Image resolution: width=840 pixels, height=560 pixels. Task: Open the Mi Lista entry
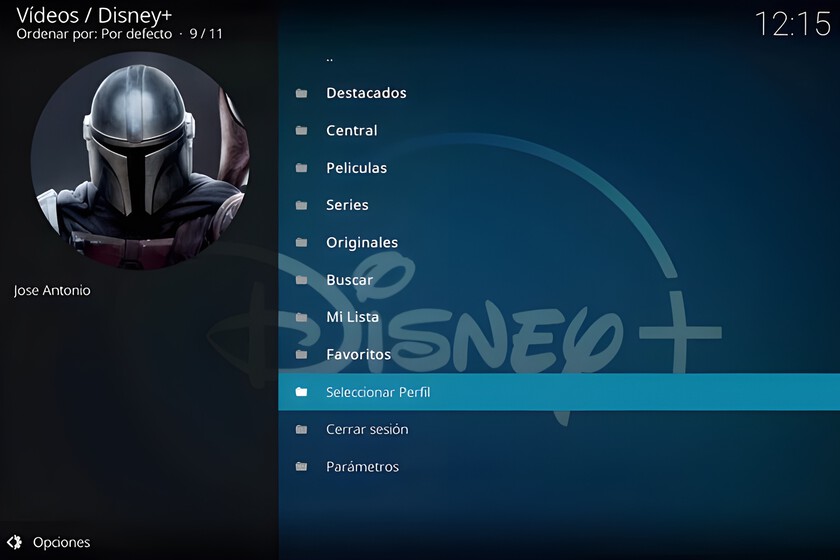[559, 317]
